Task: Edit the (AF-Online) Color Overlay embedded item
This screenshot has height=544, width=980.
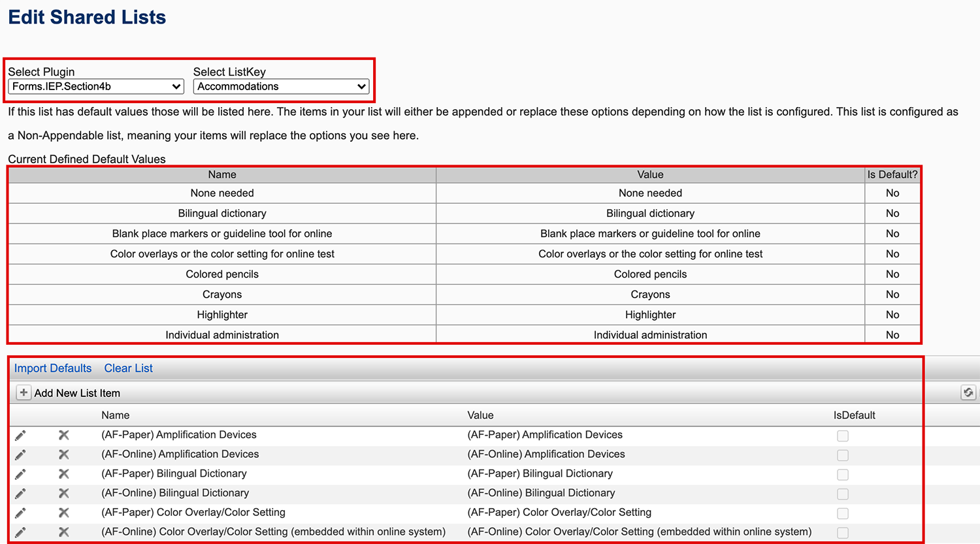Action: pos(20,532)
